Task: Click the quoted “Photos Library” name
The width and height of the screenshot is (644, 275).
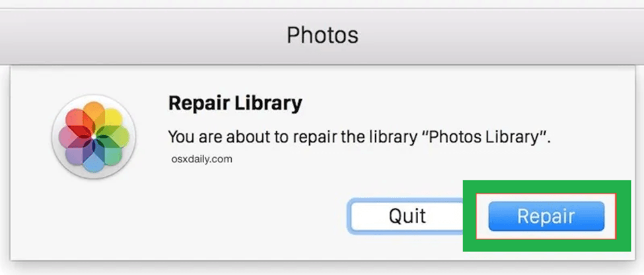Action: 487,138
